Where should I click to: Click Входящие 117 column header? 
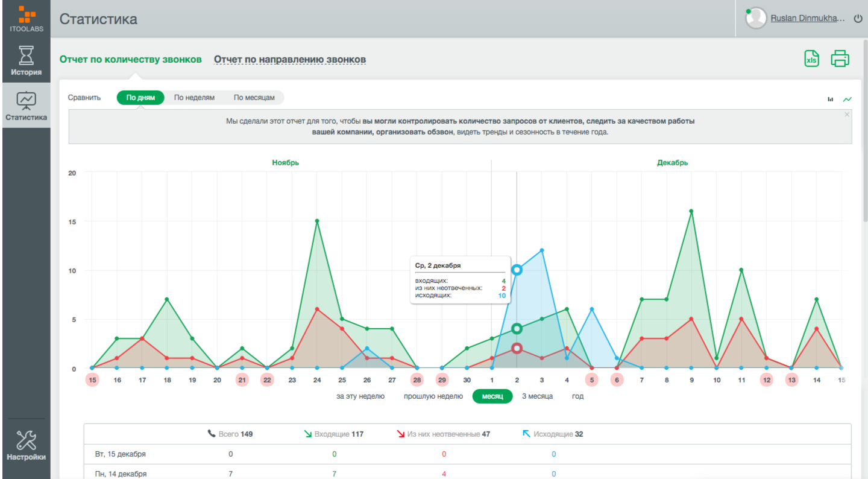tap(333, 434)
